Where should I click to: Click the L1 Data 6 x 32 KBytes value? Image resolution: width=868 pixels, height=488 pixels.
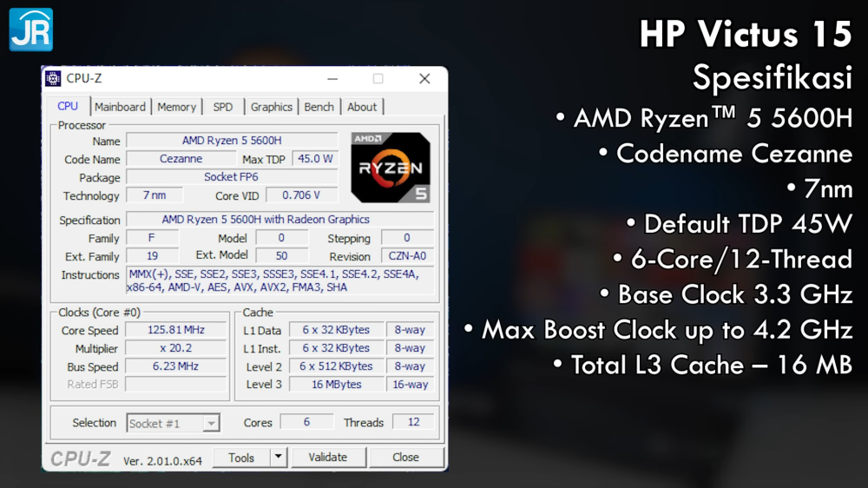336,330
